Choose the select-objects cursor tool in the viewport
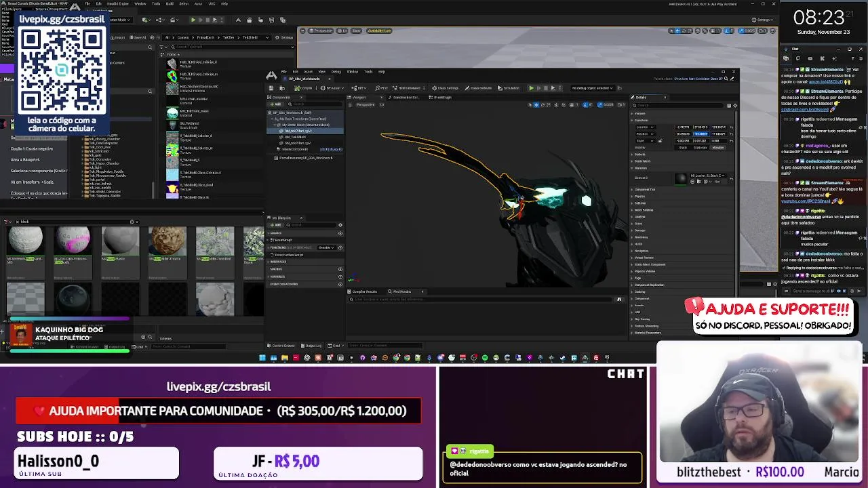The height and width of the screenshot is (488, 868). tap(530, 104)
